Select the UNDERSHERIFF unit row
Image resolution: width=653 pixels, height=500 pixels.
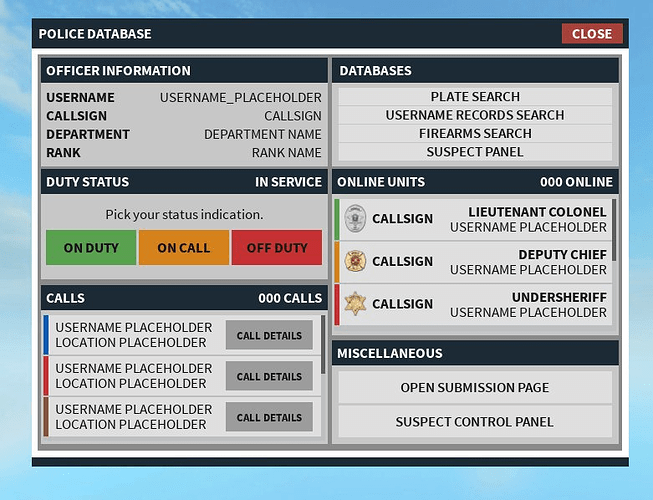click(473, 304)
